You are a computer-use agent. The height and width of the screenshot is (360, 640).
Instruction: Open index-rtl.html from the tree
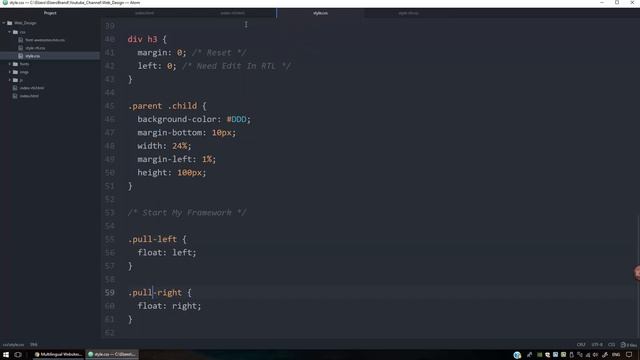[x=32, y=88]
